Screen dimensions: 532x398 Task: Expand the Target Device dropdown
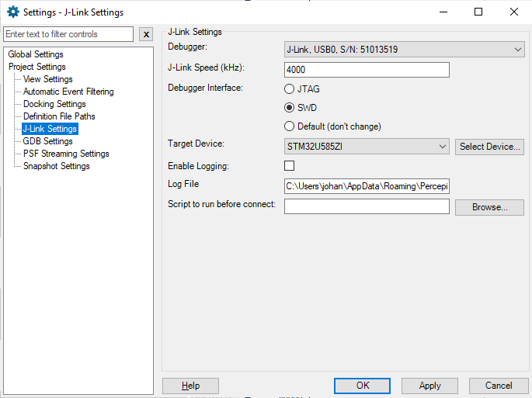pos(367,147)
